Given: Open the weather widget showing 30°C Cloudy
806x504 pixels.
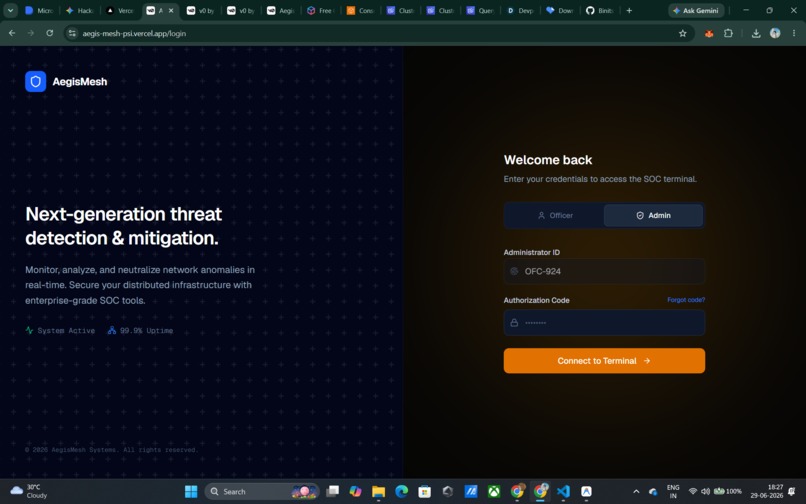Looking at the screenshot, I should click(x=30, y=492).
